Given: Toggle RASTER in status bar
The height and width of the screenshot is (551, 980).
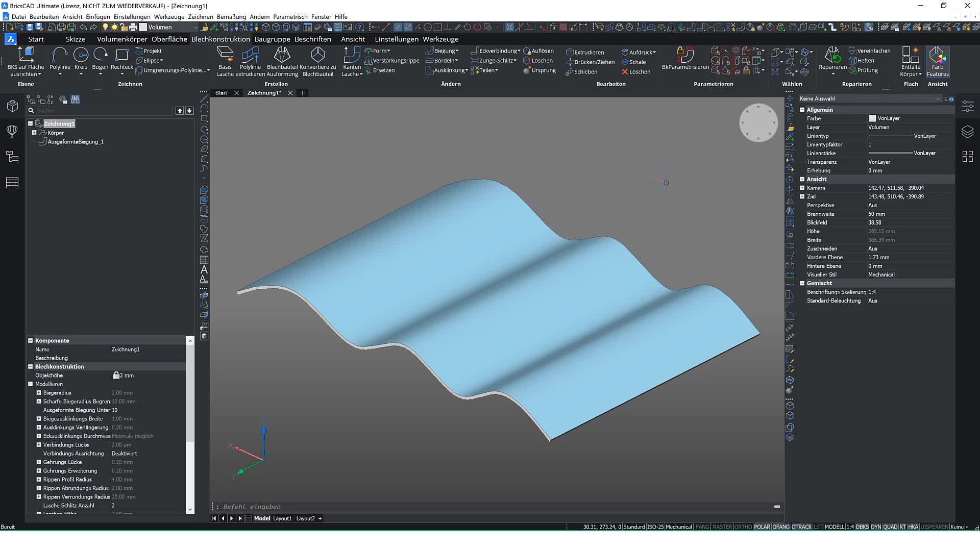Looking at the screenshot, I should (722, 527).
